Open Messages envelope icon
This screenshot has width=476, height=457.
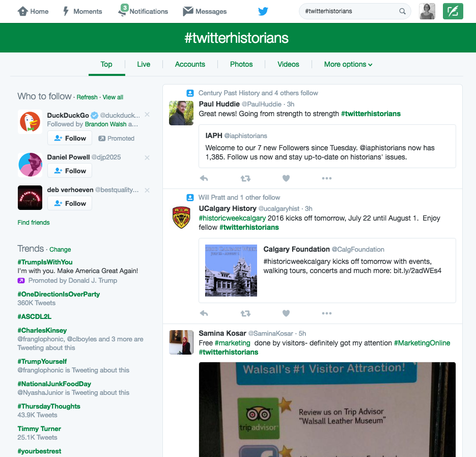click(x=188, y=11)
